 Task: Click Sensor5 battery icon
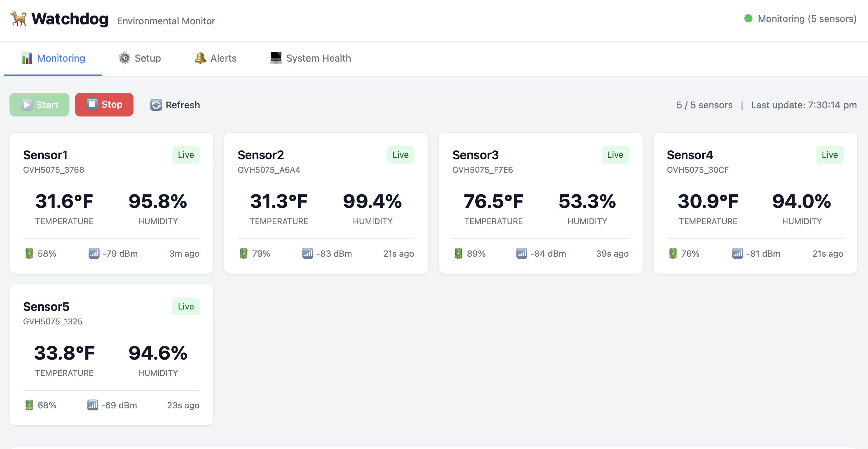pos(29,405)
